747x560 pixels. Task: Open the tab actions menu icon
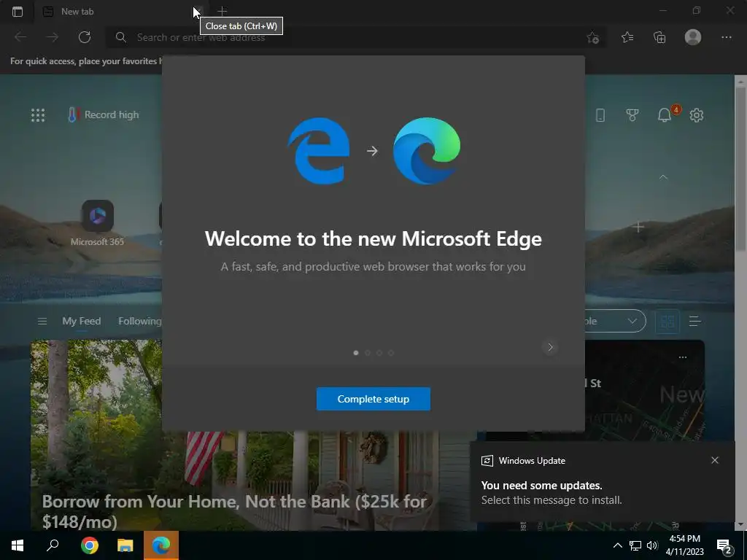(18, 12)
